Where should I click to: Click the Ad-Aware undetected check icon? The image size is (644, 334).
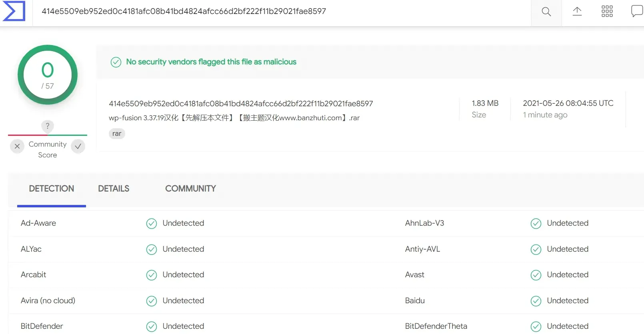[x=152, y=224]
